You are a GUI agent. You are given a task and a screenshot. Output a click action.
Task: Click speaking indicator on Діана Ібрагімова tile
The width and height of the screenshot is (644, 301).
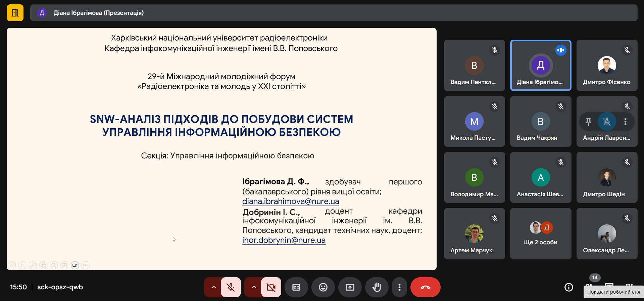click(x=561, y=50)
